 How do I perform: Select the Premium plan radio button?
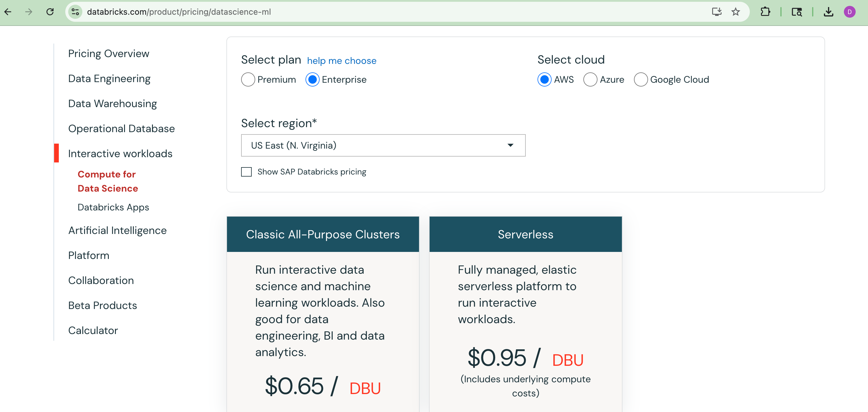coord(248,79)
